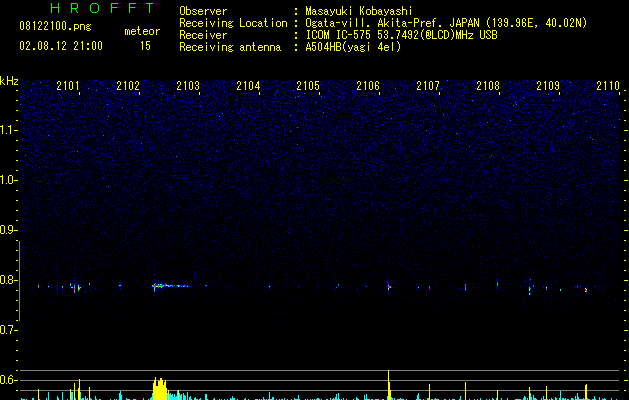Click the 2106 time marker
Screen dimensions: 629x400
[x=368, y=86]
